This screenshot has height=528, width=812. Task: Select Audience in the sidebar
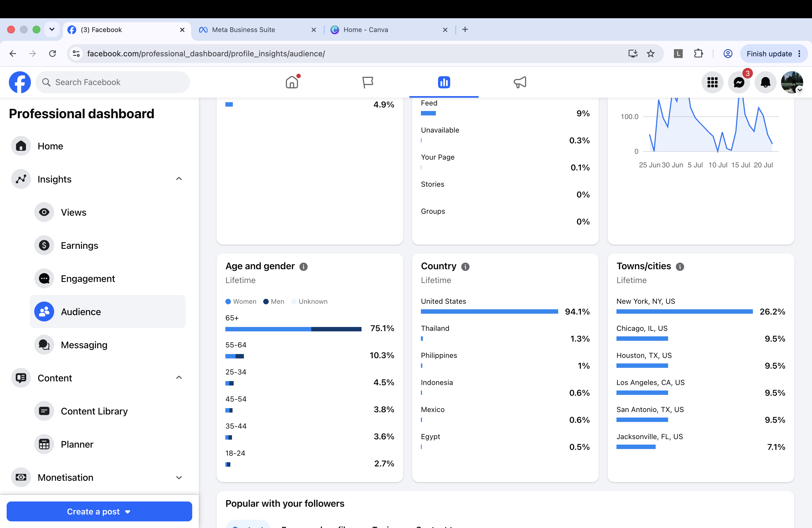(x=108, y=312)
